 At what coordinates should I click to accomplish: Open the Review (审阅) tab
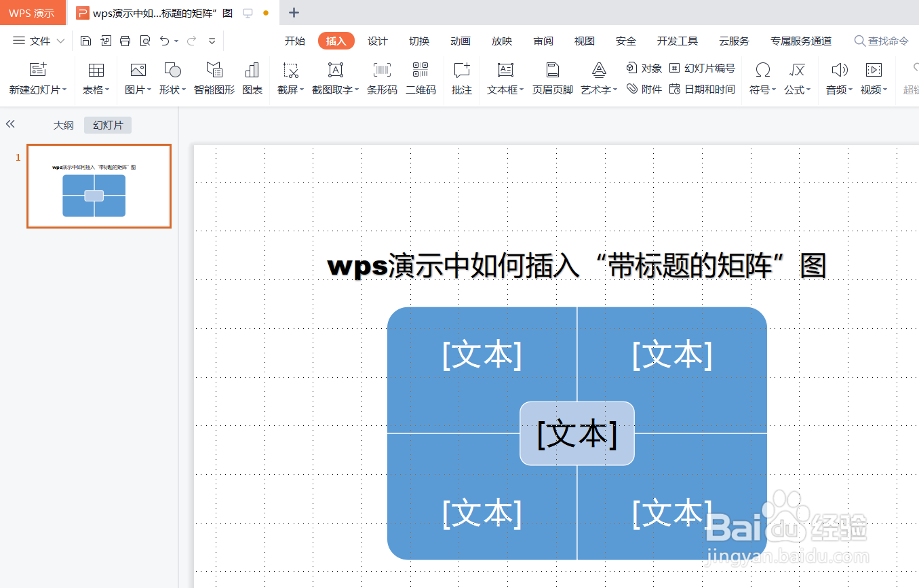click(543, 41)
